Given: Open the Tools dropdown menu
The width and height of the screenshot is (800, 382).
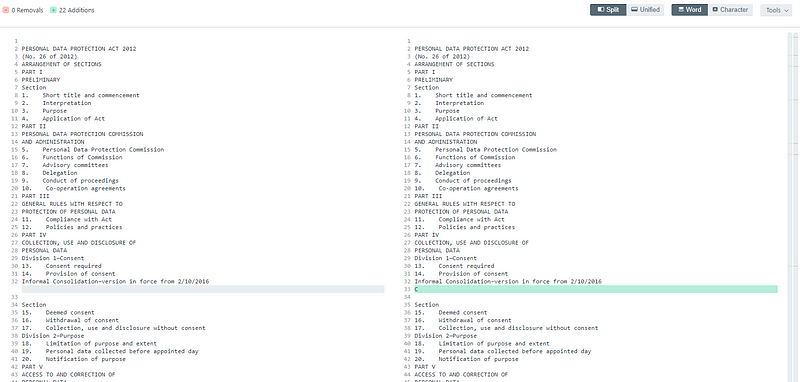Looking at the screenshot, I should click(x=777, y=10).
